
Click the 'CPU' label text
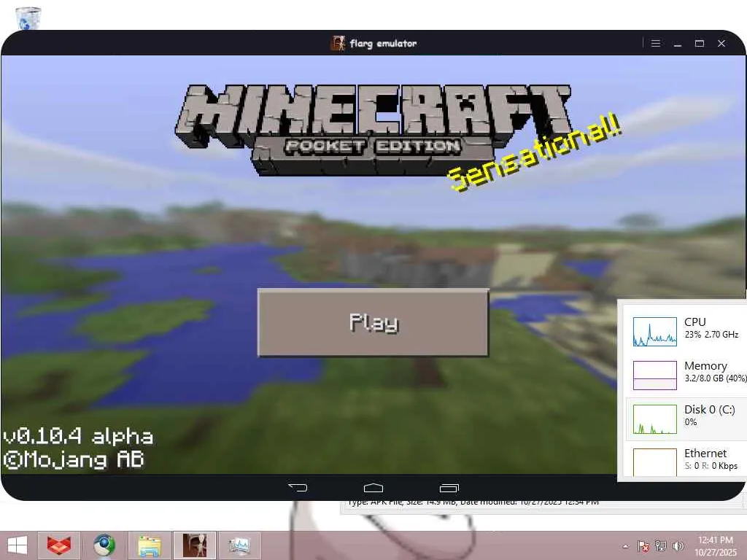click(x=694, y=322)
